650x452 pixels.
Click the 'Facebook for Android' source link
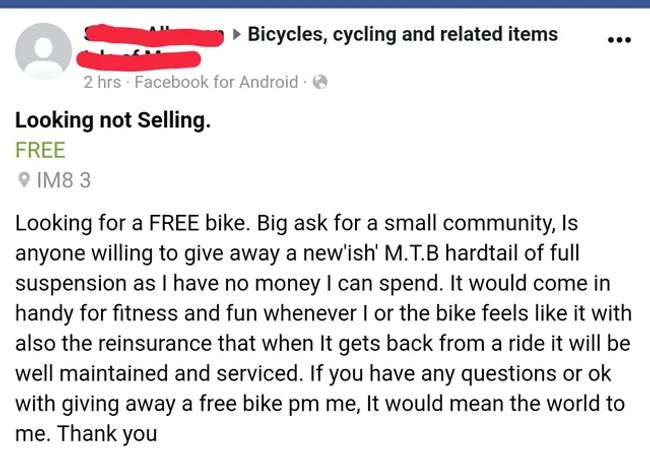coord(217,82)
